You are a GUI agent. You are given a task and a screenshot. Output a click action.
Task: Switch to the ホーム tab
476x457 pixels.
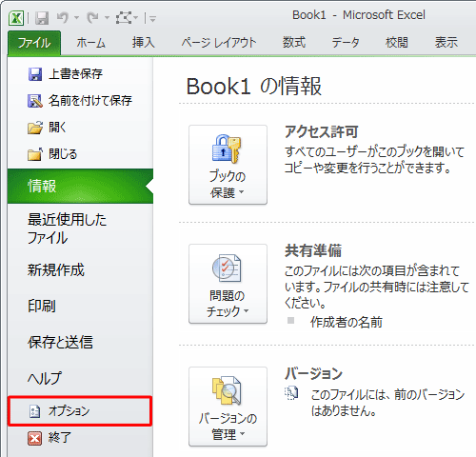click(x=90, y=43)
